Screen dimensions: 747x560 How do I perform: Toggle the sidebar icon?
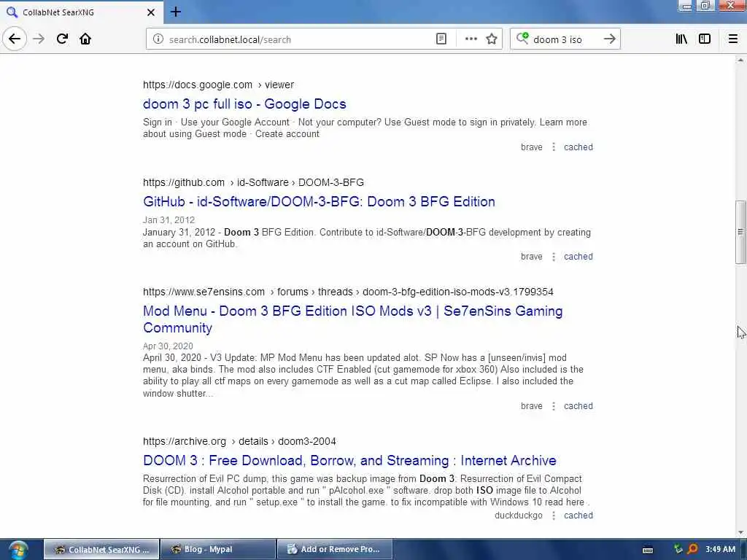[x=705, y=39]
